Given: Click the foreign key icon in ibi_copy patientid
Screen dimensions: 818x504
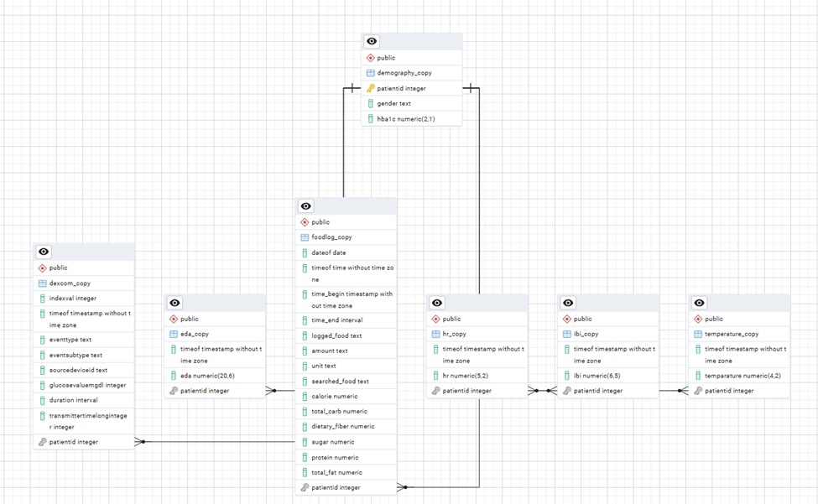Looking at the screenshot, I should [x=567, y=391].
